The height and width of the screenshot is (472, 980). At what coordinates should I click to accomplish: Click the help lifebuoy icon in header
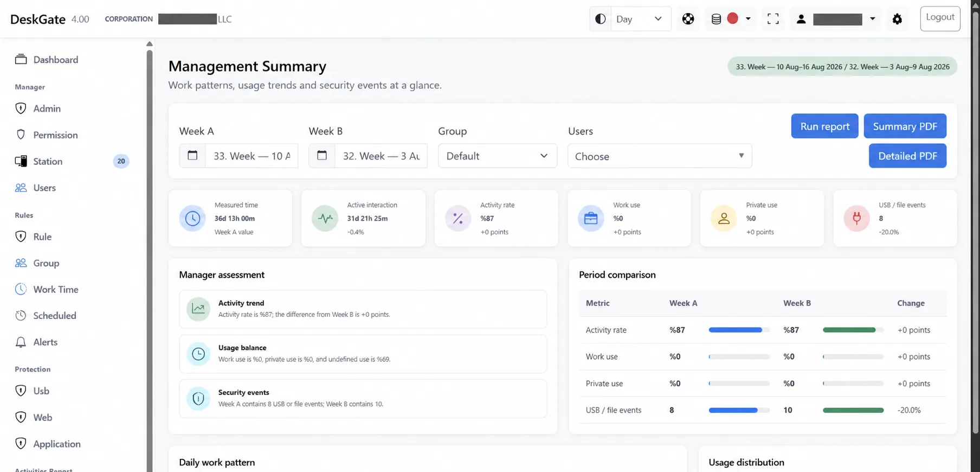[688, 19]
